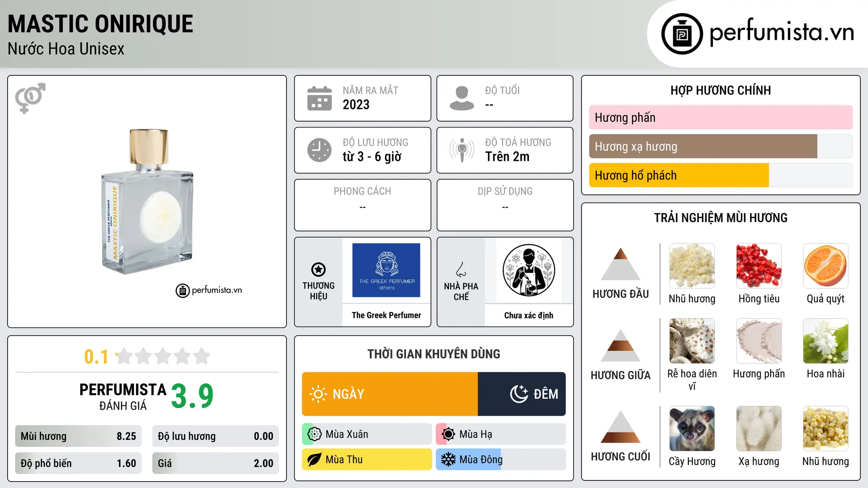Viewport: 868px width, 488px height.
Task: Select the Xạ hương note image
Action: [x=759, y=429]
